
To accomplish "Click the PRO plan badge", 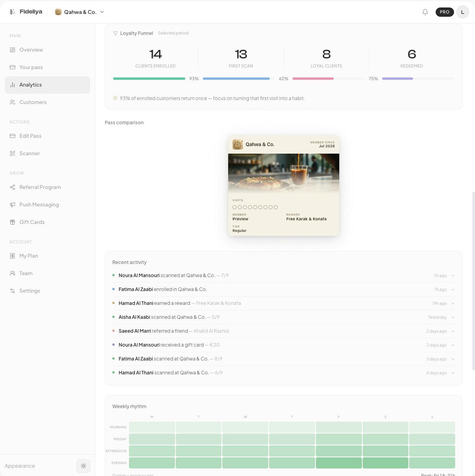I will [445, 12].
